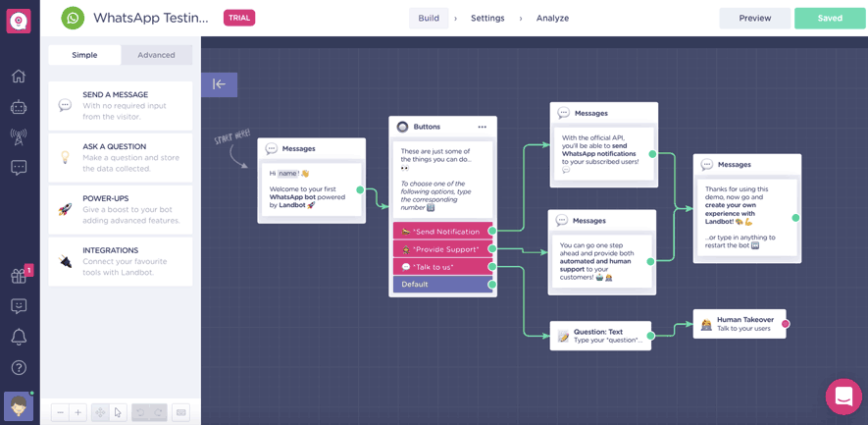This screenshot has width=868, height=425.
Task: Open the help question mark icon
Action: click(x=19, y=367)
